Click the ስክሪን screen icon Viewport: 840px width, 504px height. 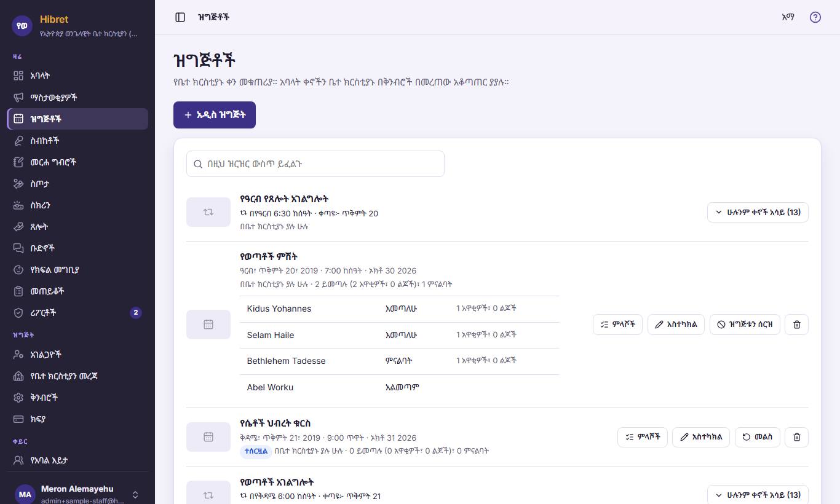[18, 205]
